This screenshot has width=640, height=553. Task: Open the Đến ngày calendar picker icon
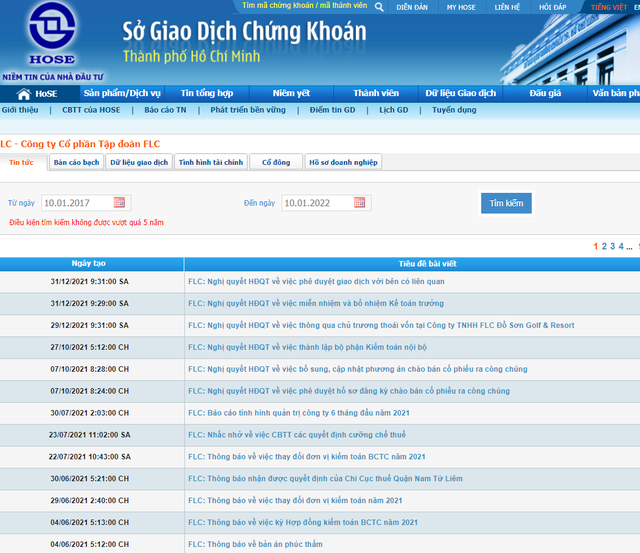tap(359, 202)
